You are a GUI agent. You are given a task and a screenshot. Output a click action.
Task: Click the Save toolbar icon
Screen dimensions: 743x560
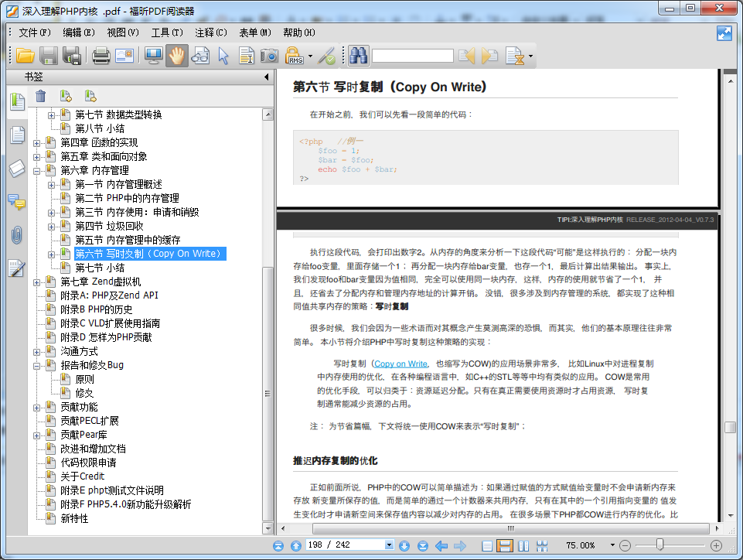pyautogui.click(x=49, y=56)
